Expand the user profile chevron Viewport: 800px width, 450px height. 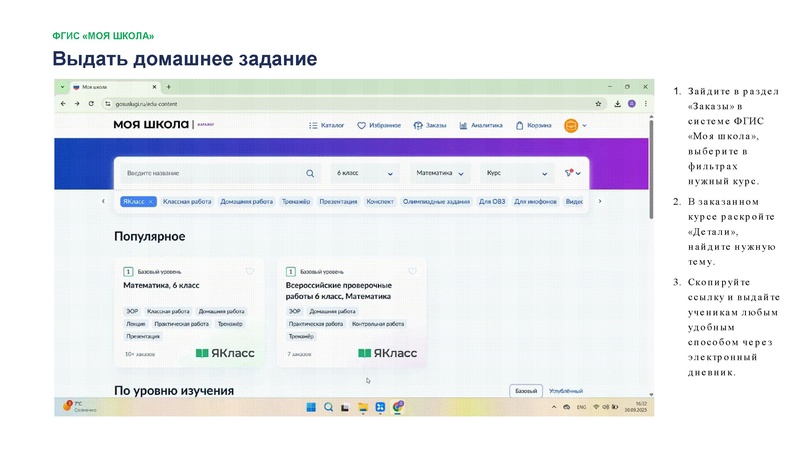click(584, 126)
